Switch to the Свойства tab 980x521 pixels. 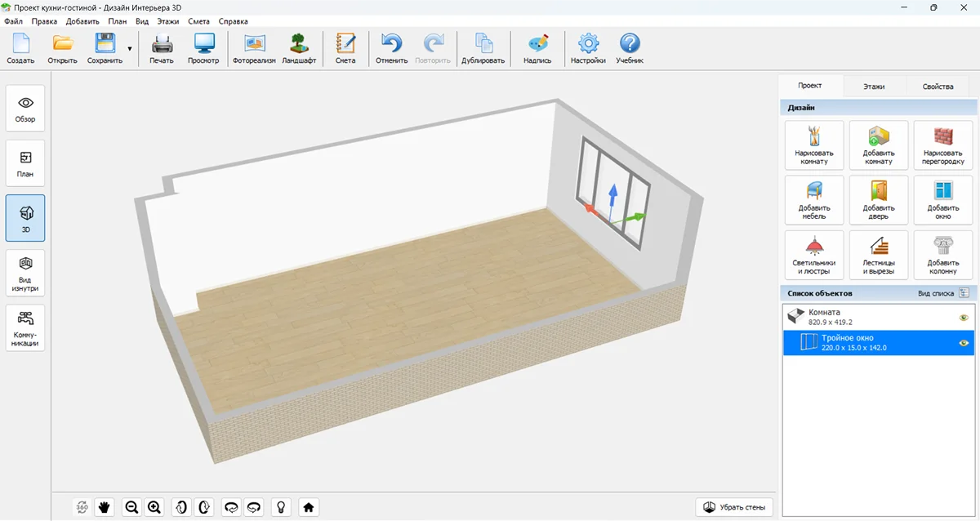(938, 87)
